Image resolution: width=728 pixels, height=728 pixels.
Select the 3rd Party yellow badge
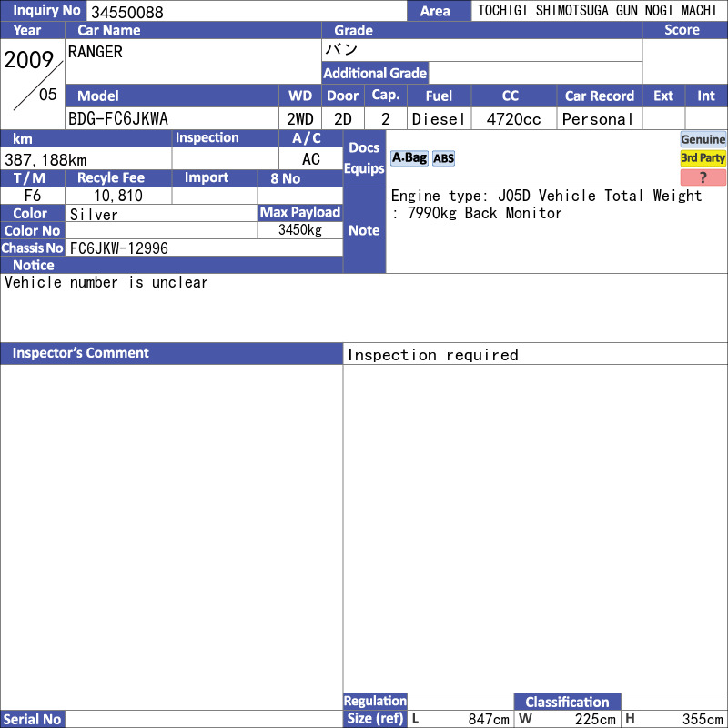tap(703, 158)
